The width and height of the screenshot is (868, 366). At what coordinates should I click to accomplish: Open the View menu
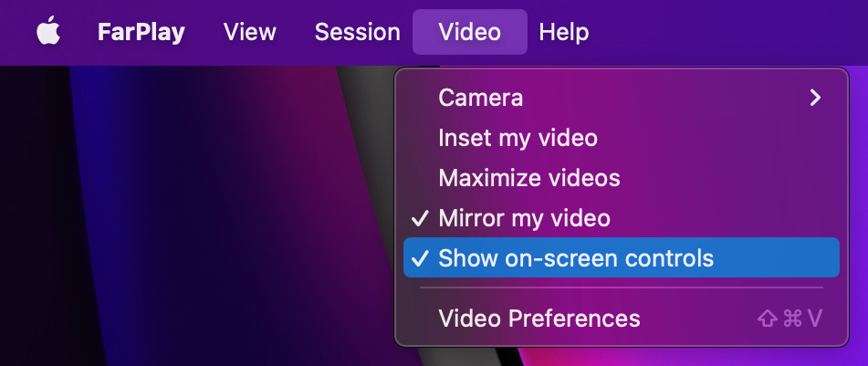point(250,33)
